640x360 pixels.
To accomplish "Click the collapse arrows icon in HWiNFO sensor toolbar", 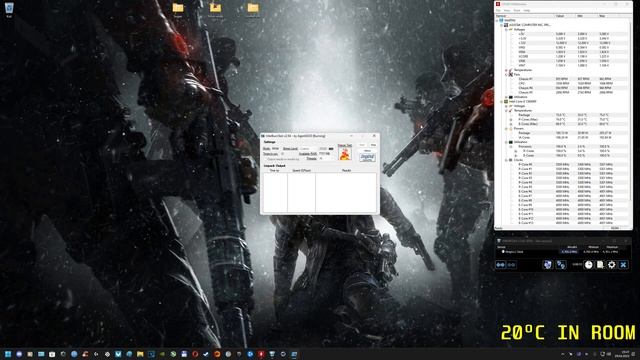I will pos(511,265).
